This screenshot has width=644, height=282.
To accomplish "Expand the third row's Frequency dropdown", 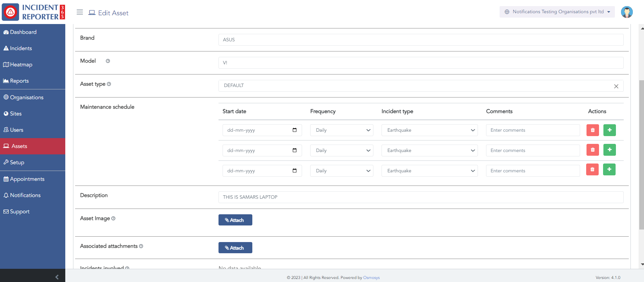I will [341, 171].
